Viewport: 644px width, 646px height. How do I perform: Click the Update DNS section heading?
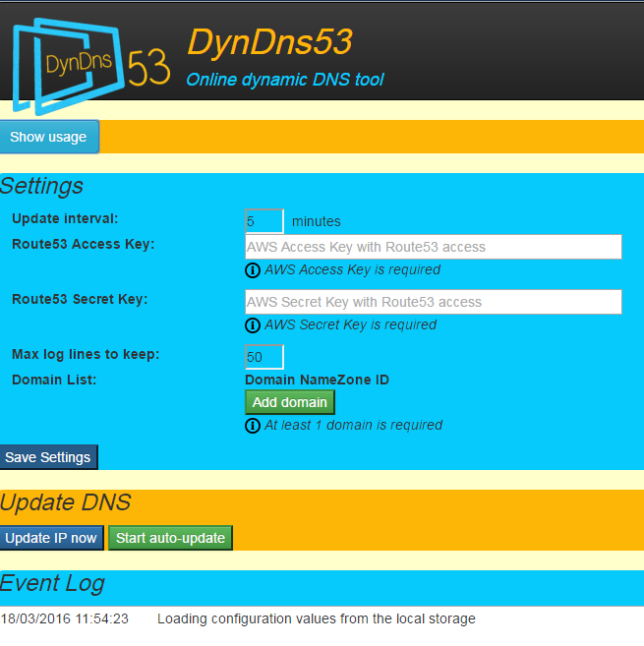(66, 502)
